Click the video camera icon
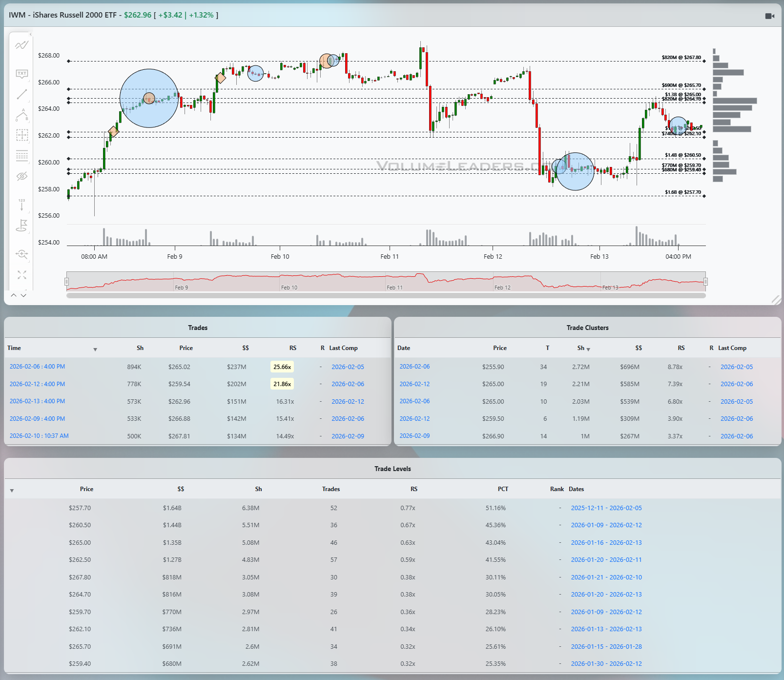This screenshot has width=784, height=680. click(x=770, y=16)
